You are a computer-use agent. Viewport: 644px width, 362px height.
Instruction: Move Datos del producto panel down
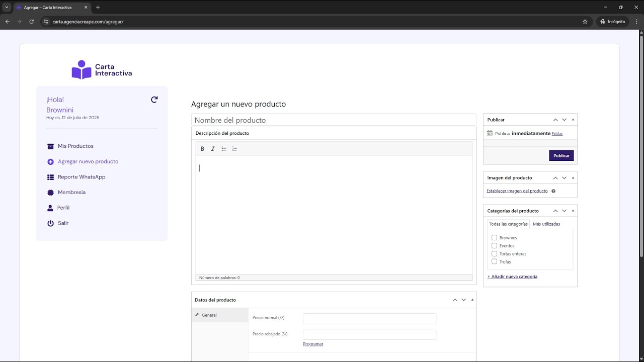pos(463,300)
